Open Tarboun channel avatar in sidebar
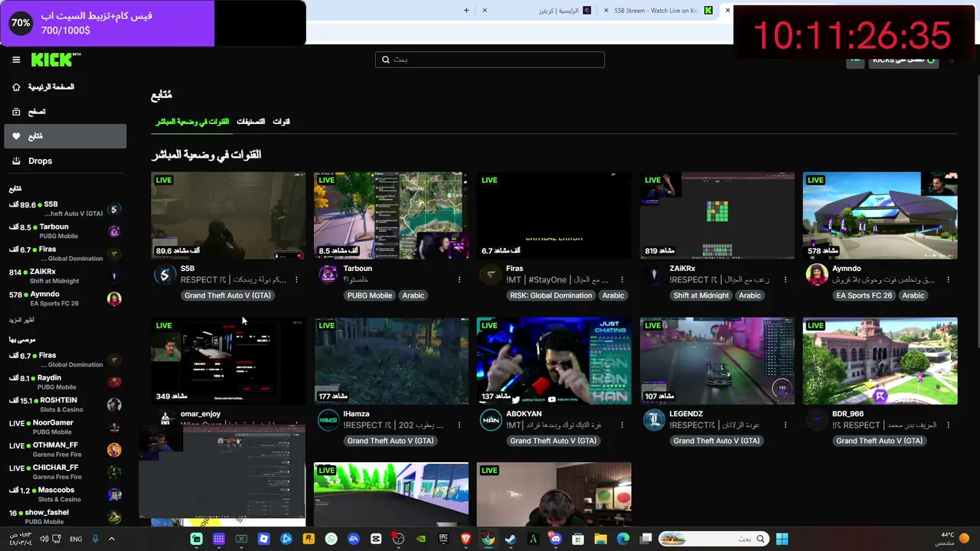The width and height of the screenshot is (980, 551). [x=114, y=231]
